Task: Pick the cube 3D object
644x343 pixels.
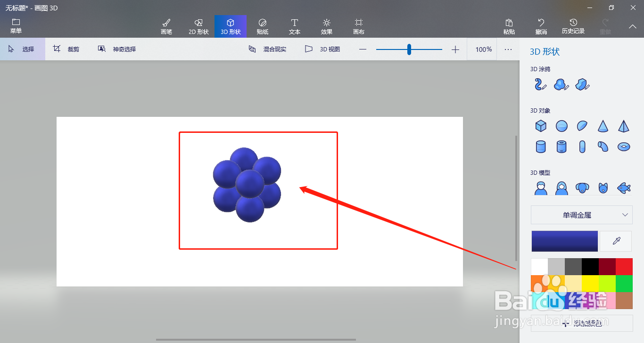Action: pos(541,126)
